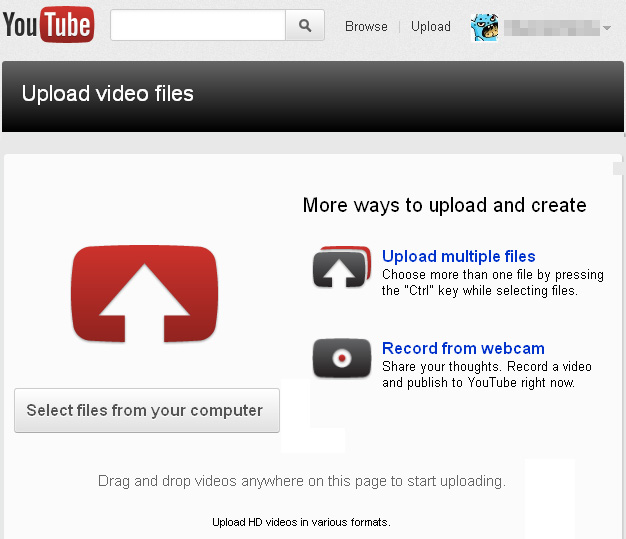
Task: Click the drag and drop videos hint text
Action: tap(302, 481)
